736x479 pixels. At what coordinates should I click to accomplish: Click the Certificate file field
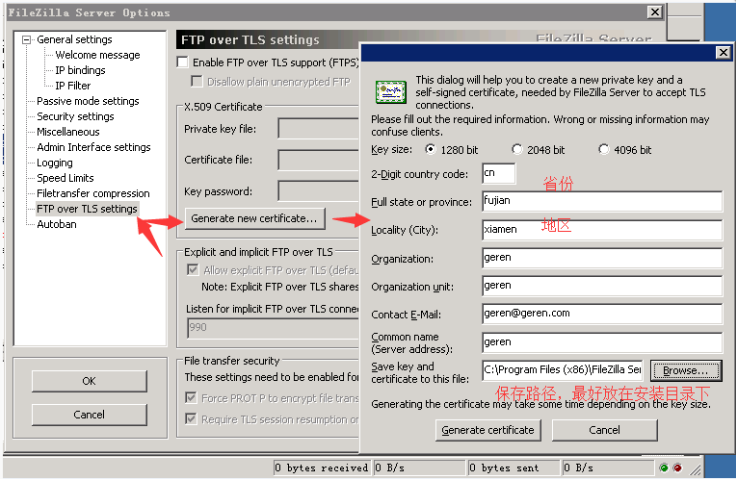319,160
